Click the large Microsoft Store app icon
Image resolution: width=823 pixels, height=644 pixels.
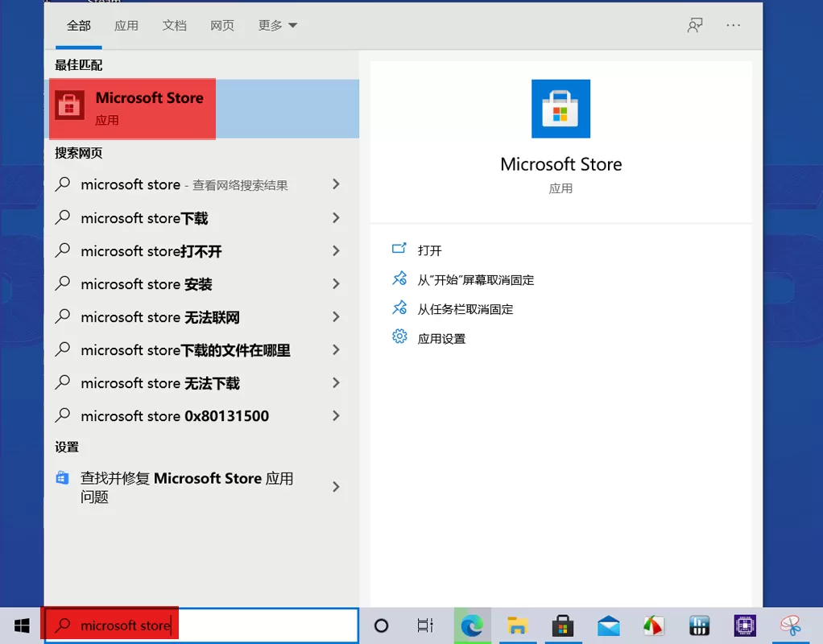point(560,109)
